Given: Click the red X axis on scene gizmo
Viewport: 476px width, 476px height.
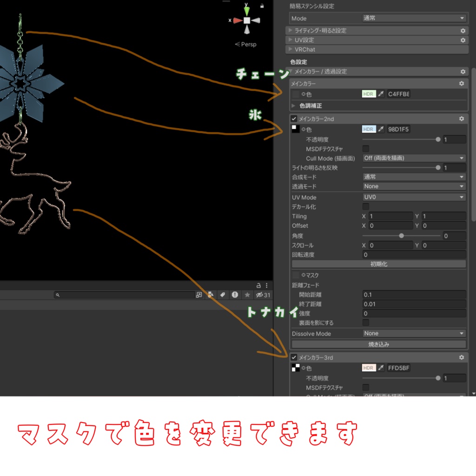Looking at the screenshot, I should point(238,20).
